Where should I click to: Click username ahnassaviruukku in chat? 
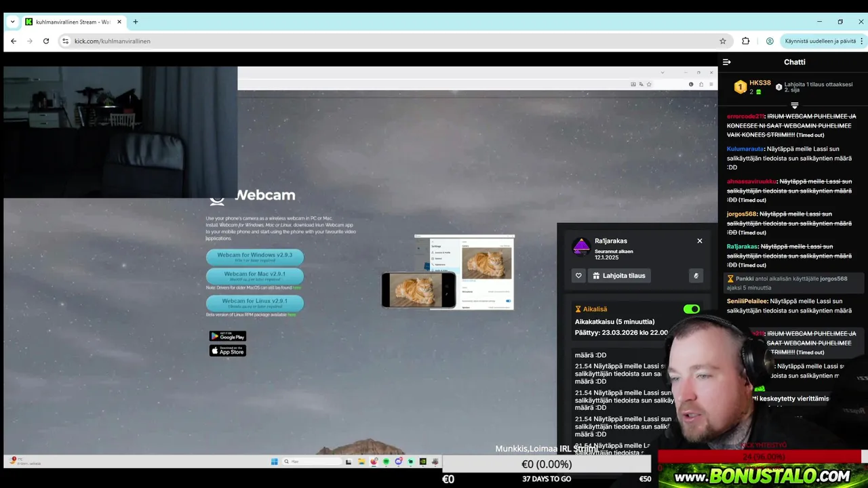click(x=751, y=182)
